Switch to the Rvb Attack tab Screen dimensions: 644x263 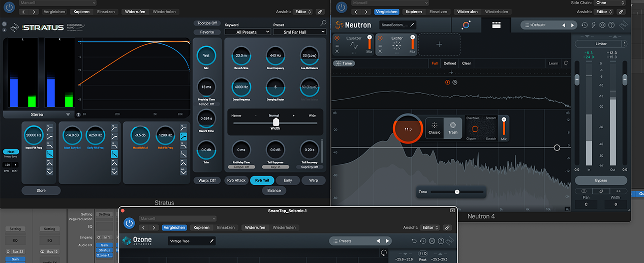coord(236,180)
